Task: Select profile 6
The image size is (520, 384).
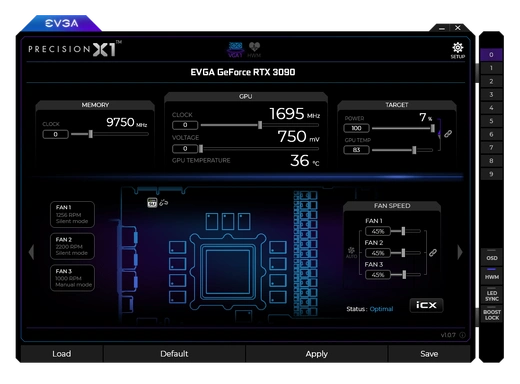Action: [x=491, y=134]
